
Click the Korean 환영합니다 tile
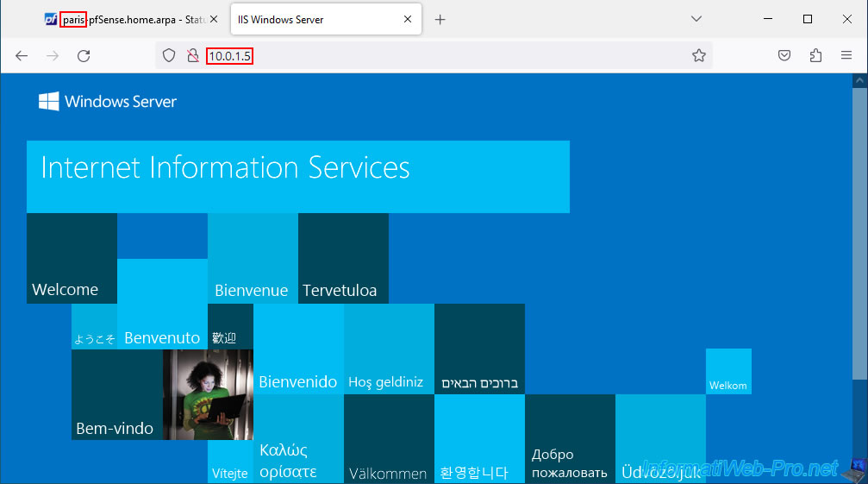(x=479, y=438)
